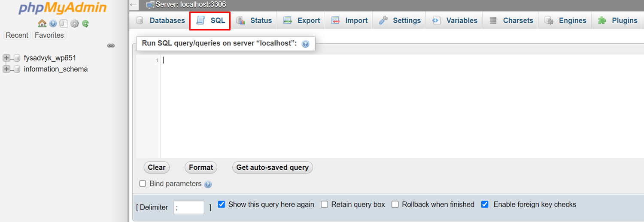Open the Status tab
Image resolution: width=644 pixels, height=222 pixels.
254,20
